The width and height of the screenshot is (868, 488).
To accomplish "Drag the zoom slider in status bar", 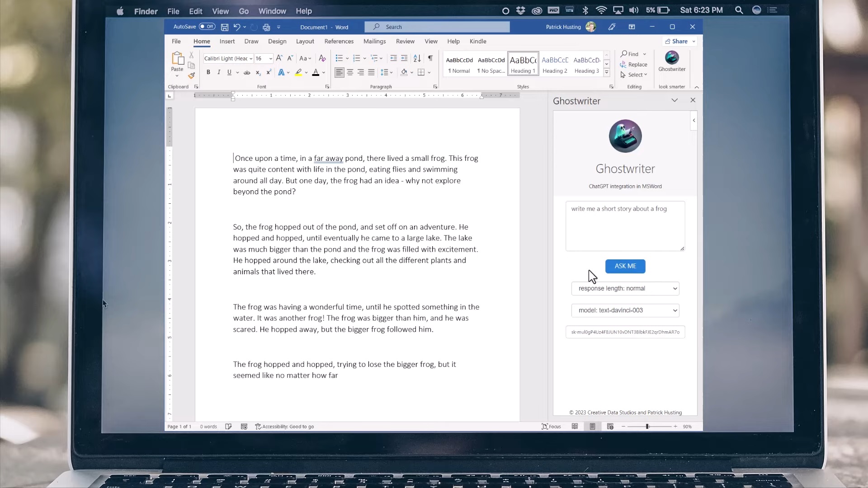I will (647, 426).
